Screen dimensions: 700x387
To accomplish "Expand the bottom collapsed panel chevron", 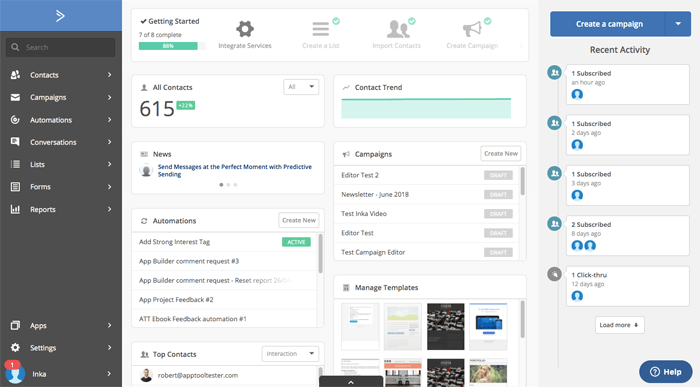I will click(x=351, y=382).
